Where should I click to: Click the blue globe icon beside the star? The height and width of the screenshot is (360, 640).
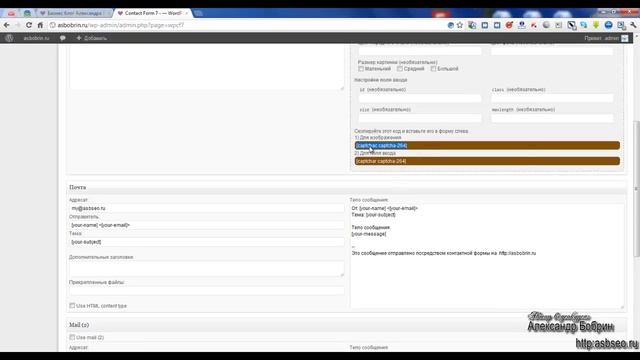click(451, 25)
